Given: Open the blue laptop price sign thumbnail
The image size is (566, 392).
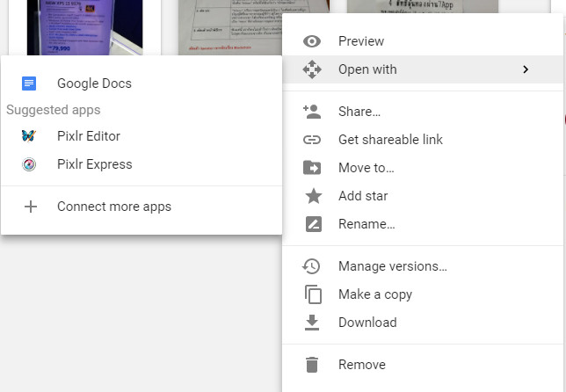Looking at the screenshot, I should pos(85,27).
